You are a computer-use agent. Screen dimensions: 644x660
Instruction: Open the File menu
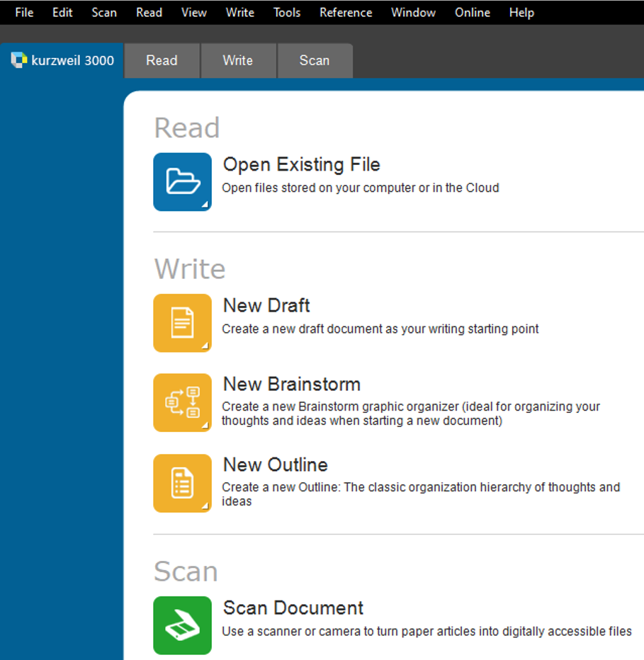pyautogui.click(x=24, y=13)
